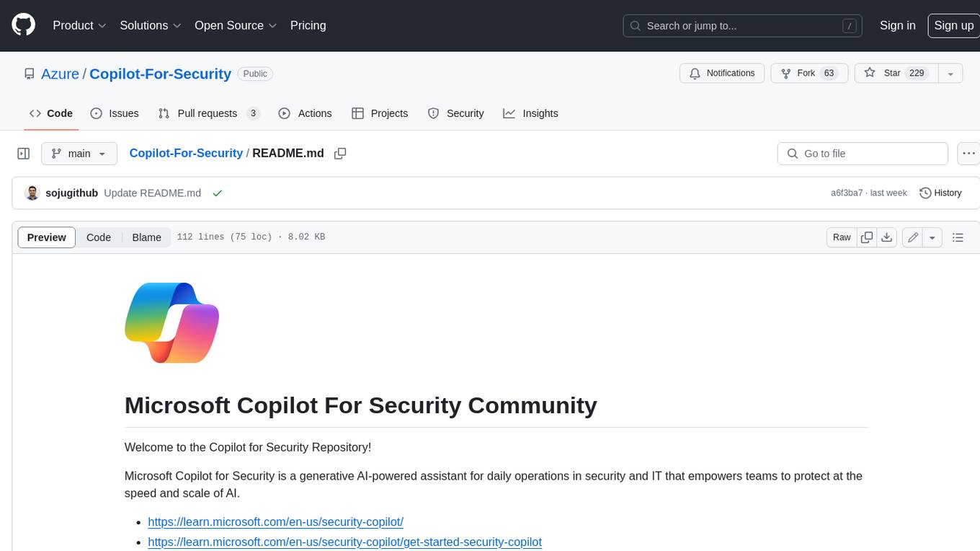980x551 pixels.
Task: Click Copilot-For-Security breadcrumb link
Action: point(186,154)
